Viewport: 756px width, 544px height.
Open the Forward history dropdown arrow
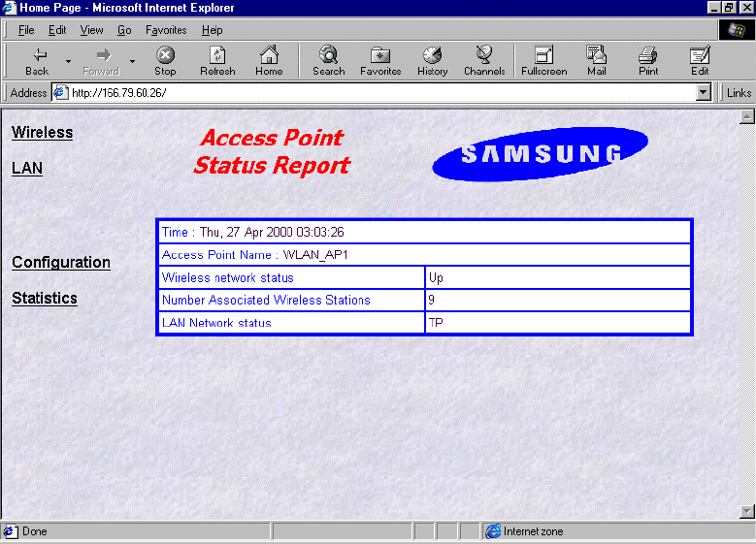coord(132,61)
